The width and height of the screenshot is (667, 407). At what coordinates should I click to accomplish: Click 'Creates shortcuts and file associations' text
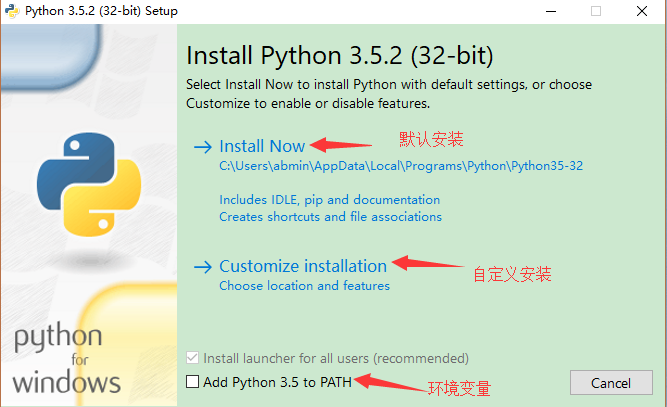331,217
